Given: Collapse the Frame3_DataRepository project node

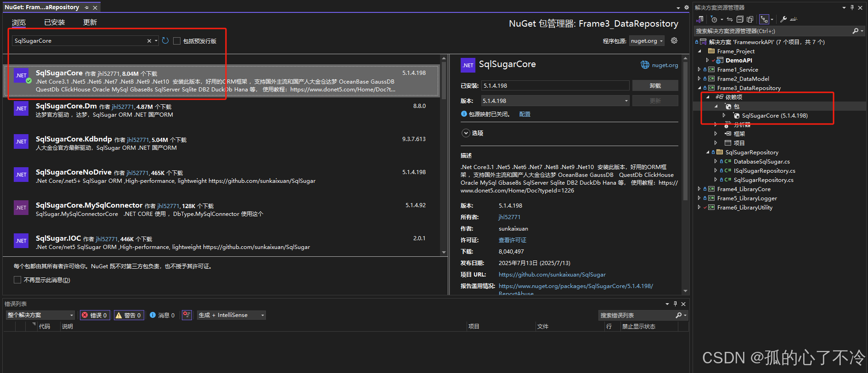Looking at the screenshot, I should pyautogui.click(x=699, y=88).
